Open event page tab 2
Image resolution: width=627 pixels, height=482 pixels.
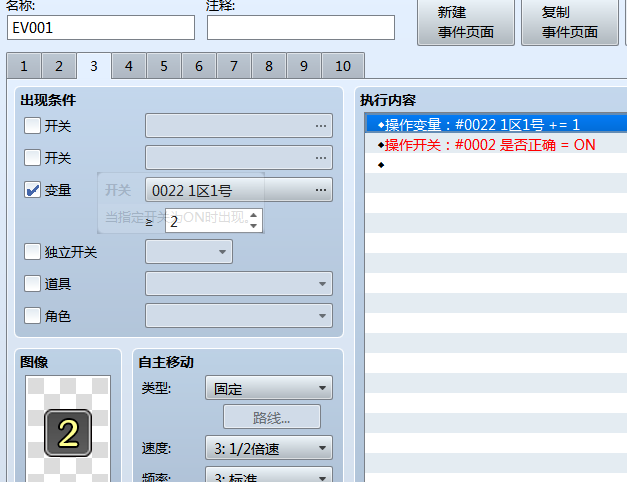click(x=59, y=66)
